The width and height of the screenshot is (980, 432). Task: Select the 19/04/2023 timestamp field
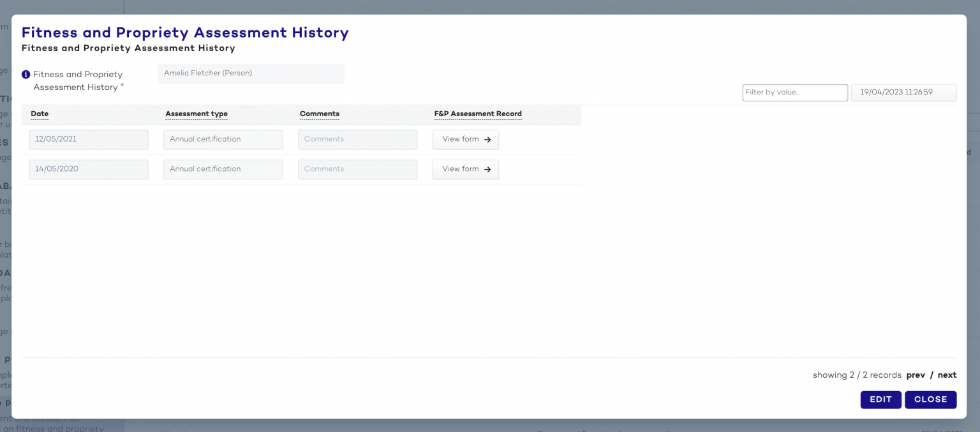(903, 93)
